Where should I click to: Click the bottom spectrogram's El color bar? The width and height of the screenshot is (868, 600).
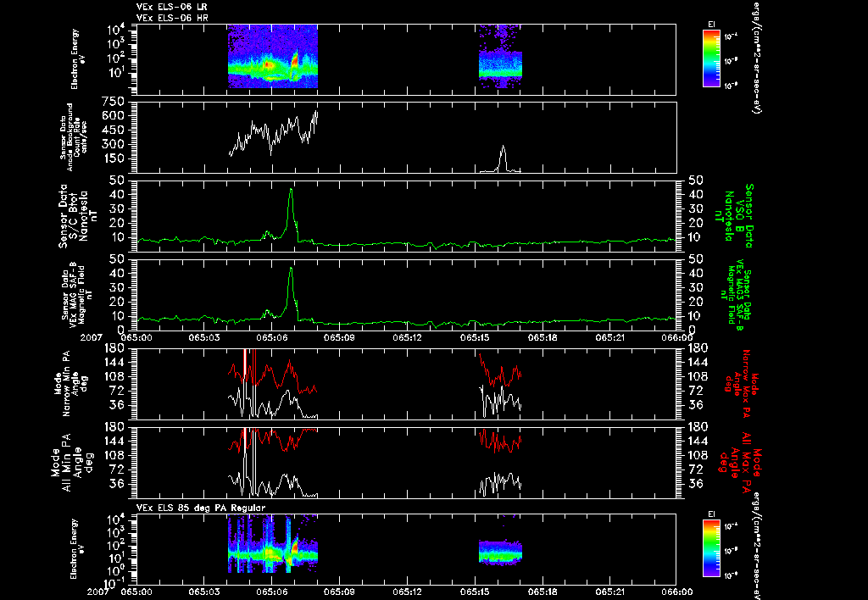coord(711,548)
